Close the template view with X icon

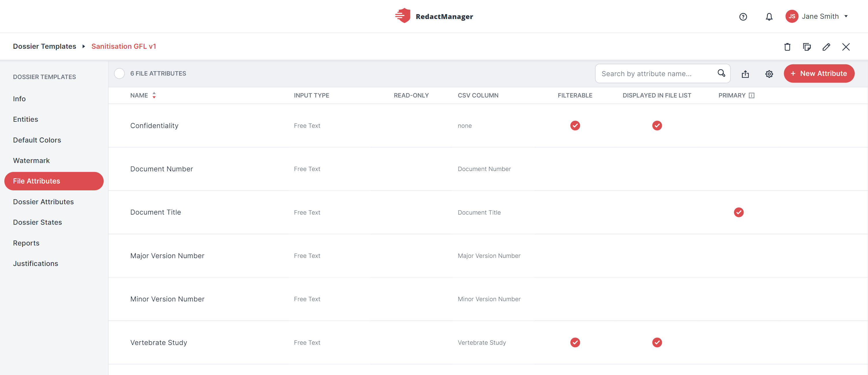coord(846,46)
